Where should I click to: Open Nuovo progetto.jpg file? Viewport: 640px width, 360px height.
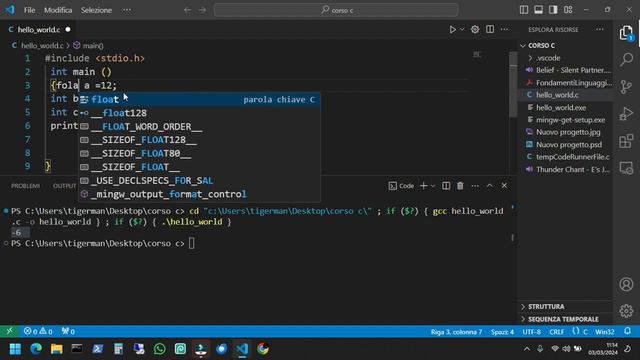click(565, 132)
